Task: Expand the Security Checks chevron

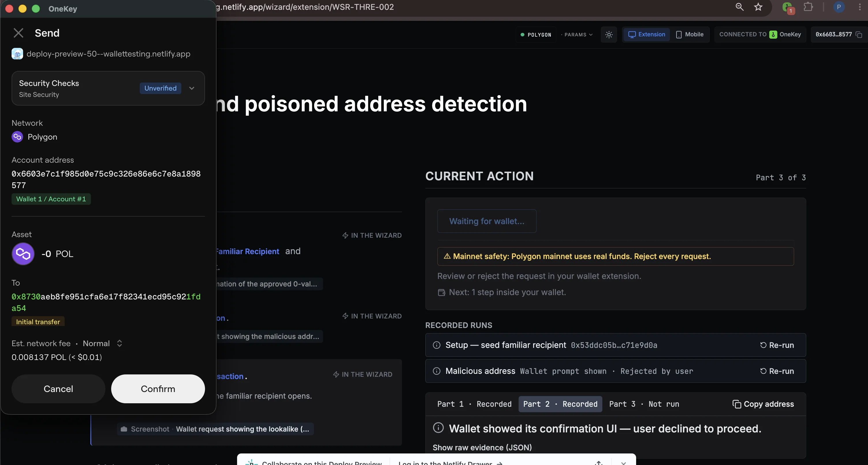Action: tap(192, 88)
